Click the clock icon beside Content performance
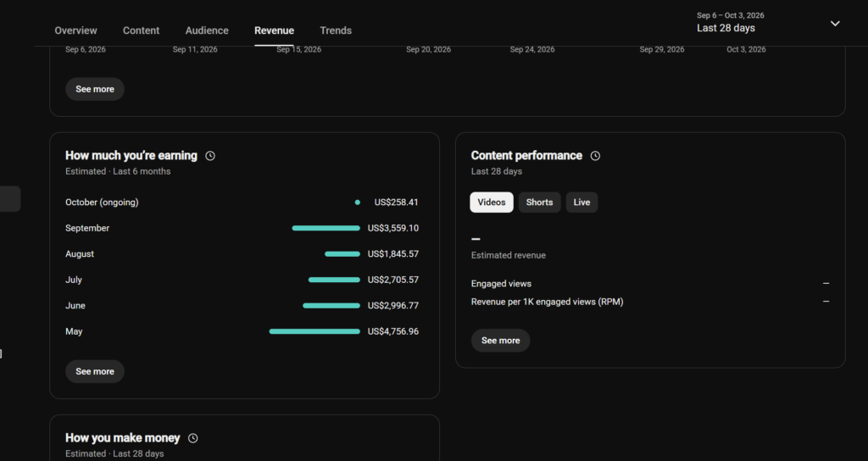868x461 pixels. tap(595, 156)
